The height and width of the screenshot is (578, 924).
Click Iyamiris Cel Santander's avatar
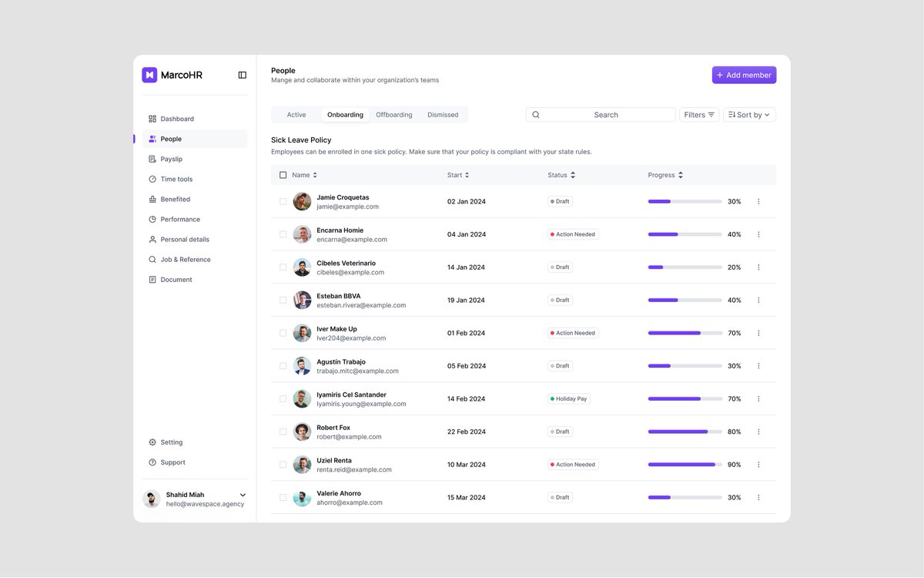(x=302, y=398)
